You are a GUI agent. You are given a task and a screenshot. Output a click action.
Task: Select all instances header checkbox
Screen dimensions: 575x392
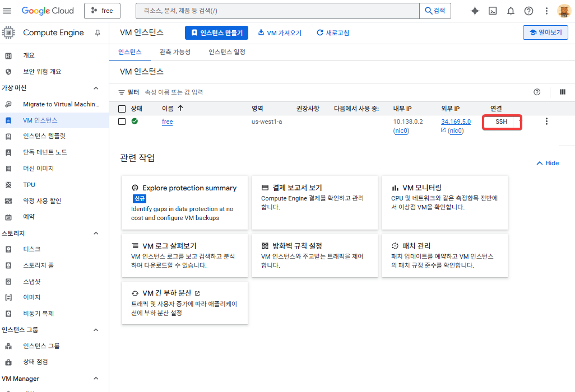coord(122,109)
